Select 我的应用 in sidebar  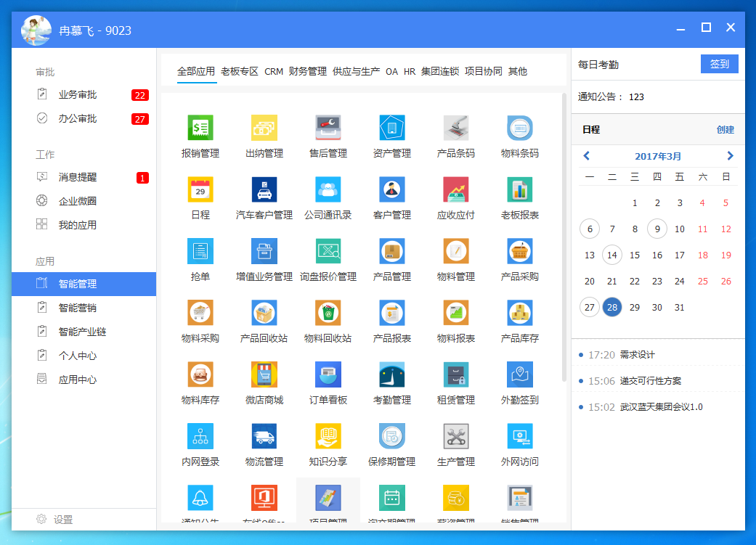[84, 225]
